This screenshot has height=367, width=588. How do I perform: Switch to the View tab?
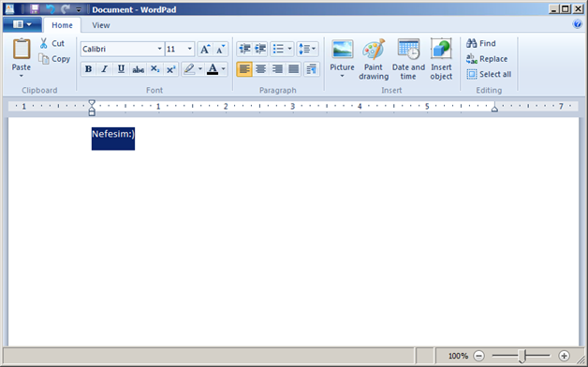(101, 25)
